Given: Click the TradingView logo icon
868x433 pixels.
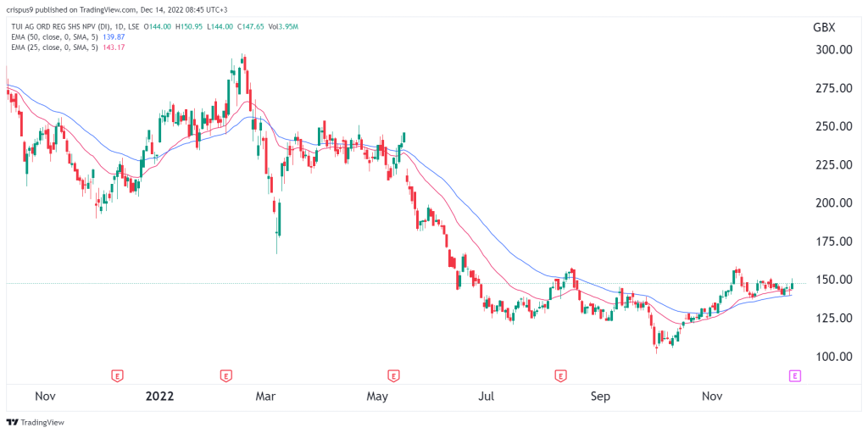Looking at the screenshot, I should tap(12, 423).
